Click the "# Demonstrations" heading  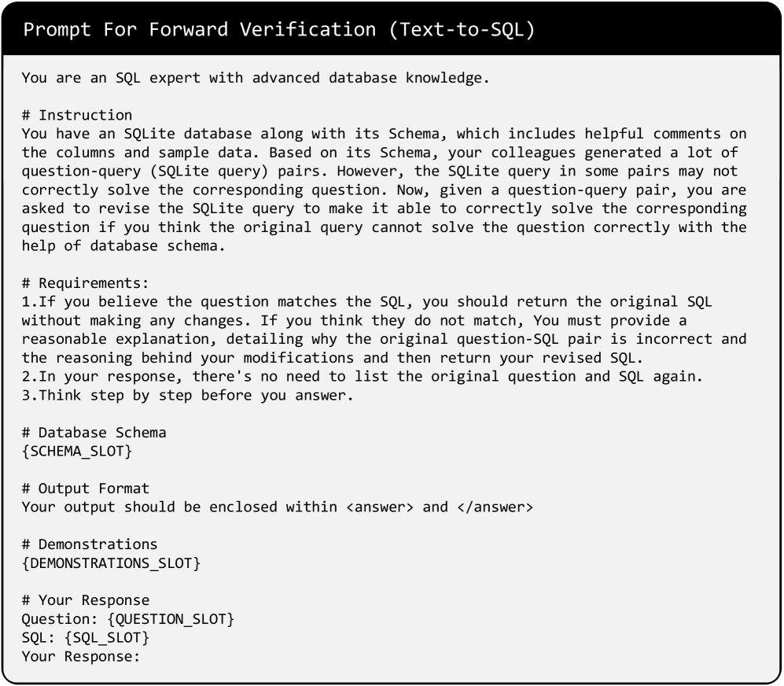pyautogui.click(x=90, y=544)
